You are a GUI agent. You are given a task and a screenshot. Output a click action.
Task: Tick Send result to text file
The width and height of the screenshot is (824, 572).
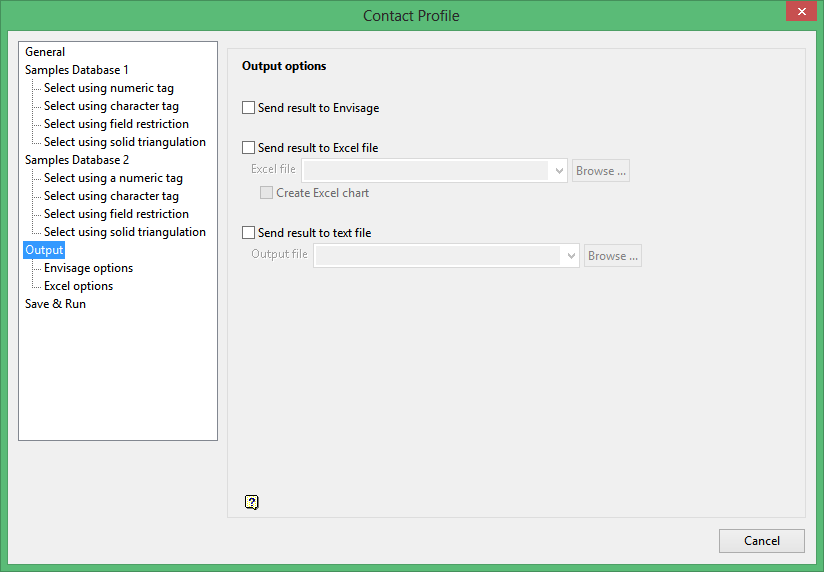click(x=249, y=233)
